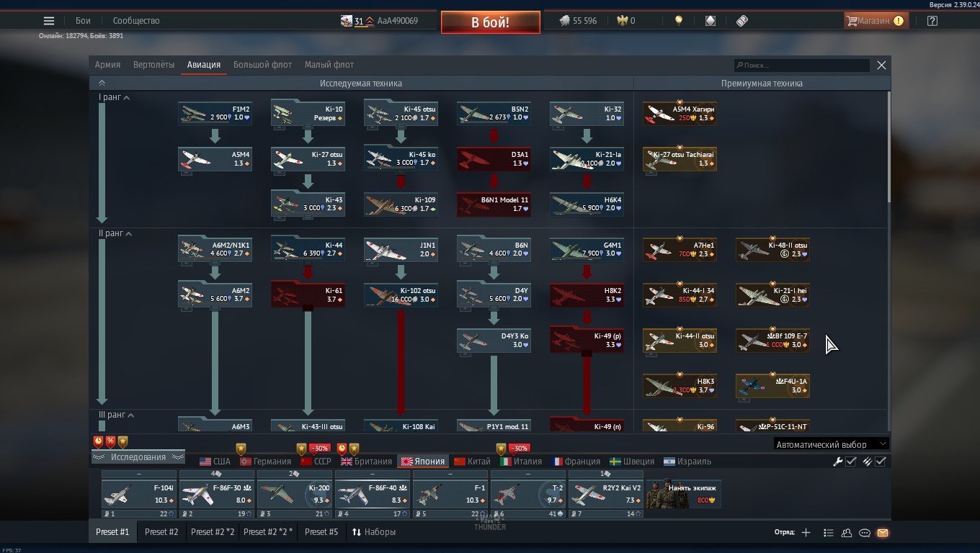
Task: Click the Поиск search field
Action: click(801, 66)
